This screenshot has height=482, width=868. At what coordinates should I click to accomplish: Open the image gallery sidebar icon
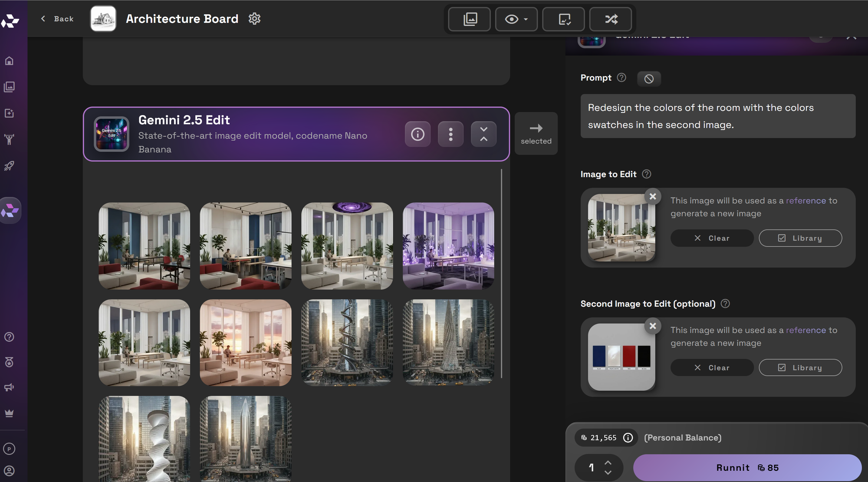[x=9, y=87]
